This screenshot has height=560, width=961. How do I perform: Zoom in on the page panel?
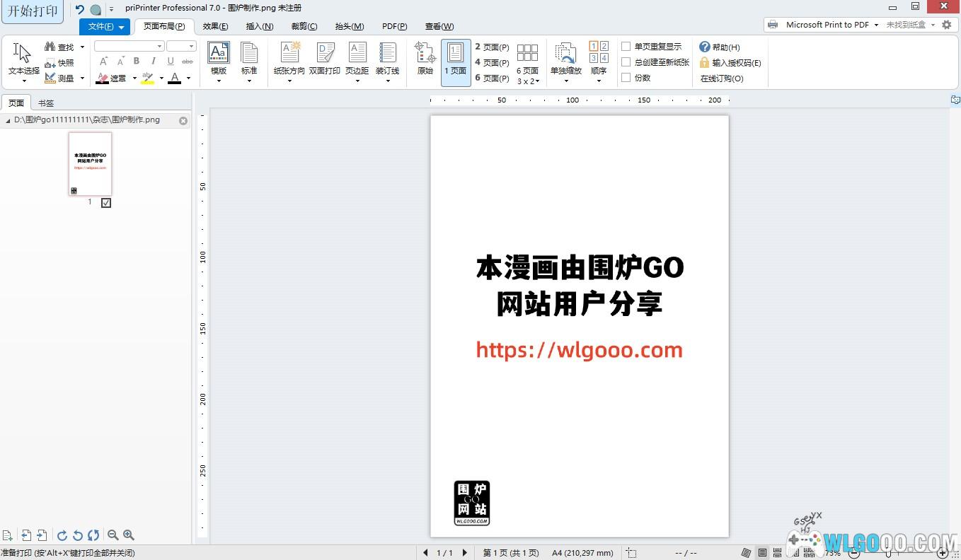click(x=129, y=535)
